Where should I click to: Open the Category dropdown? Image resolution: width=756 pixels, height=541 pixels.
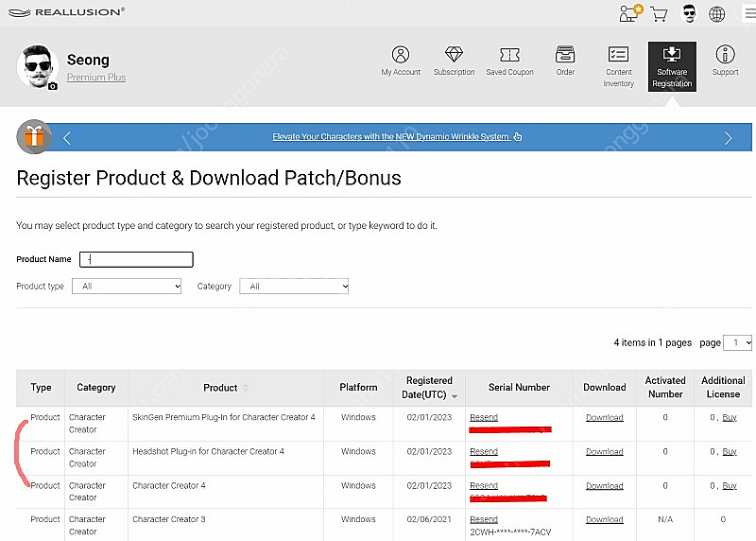294,287
